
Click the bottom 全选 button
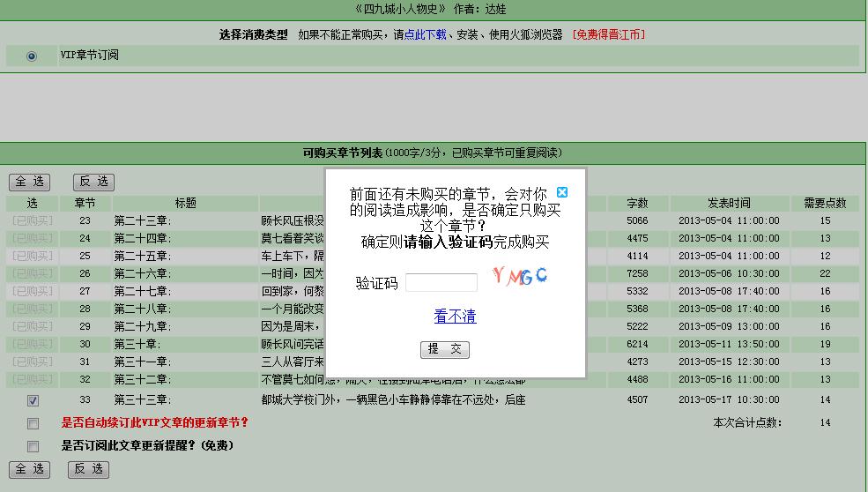(29, 469)
